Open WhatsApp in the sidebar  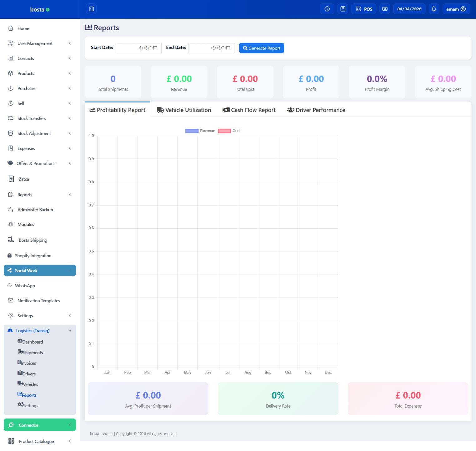(x=25, y=286)
